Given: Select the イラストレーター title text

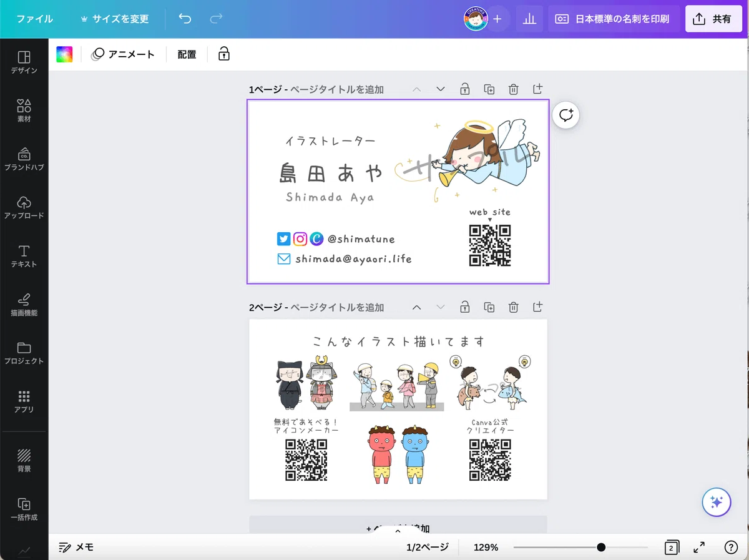Looking at the screenshot, I should 330,142.
